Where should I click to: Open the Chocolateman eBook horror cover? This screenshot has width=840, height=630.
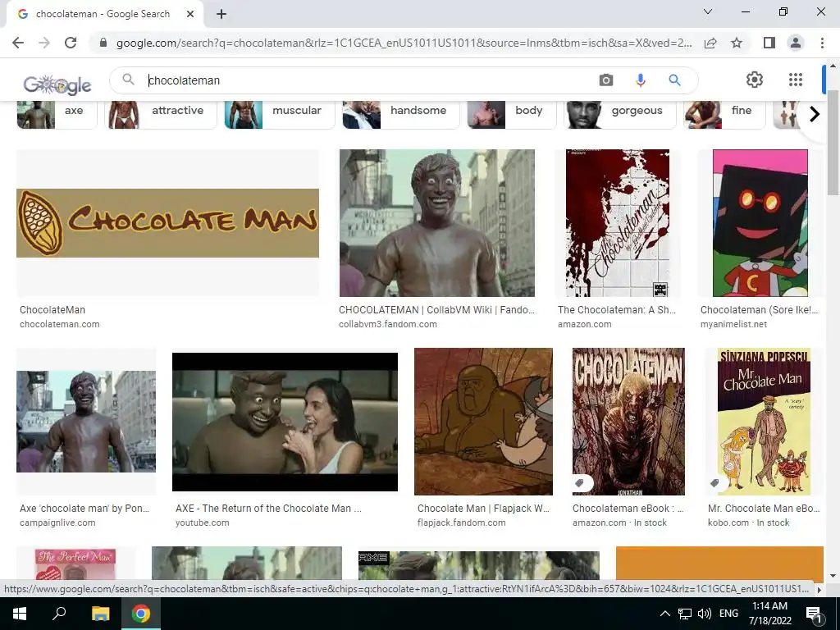point(628,422)
